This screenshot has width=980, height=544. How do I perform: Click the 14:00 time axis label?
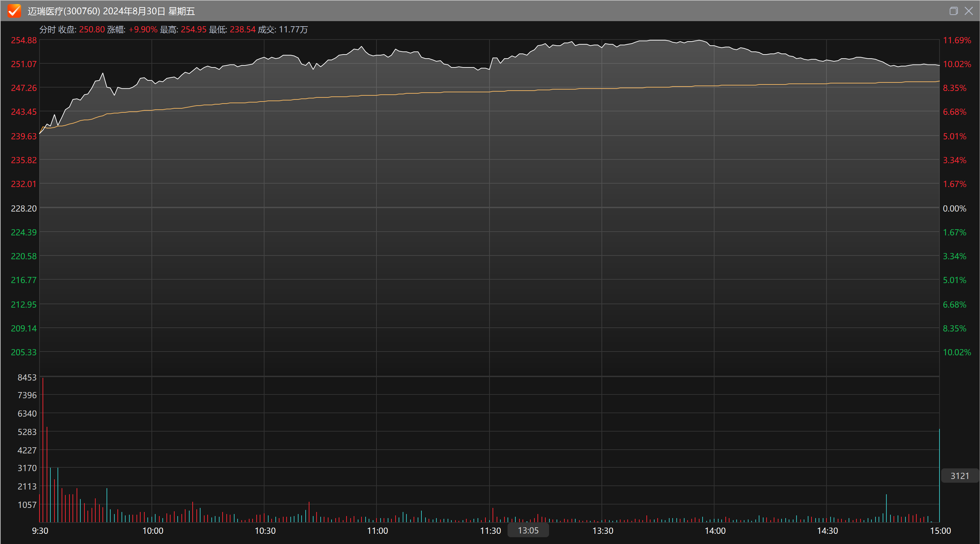pyautogui.click(x=715, y=531)
